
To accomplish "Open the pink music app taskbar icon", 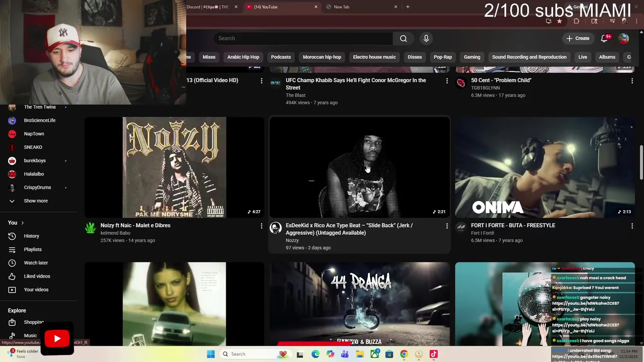I will coord(433,354).
